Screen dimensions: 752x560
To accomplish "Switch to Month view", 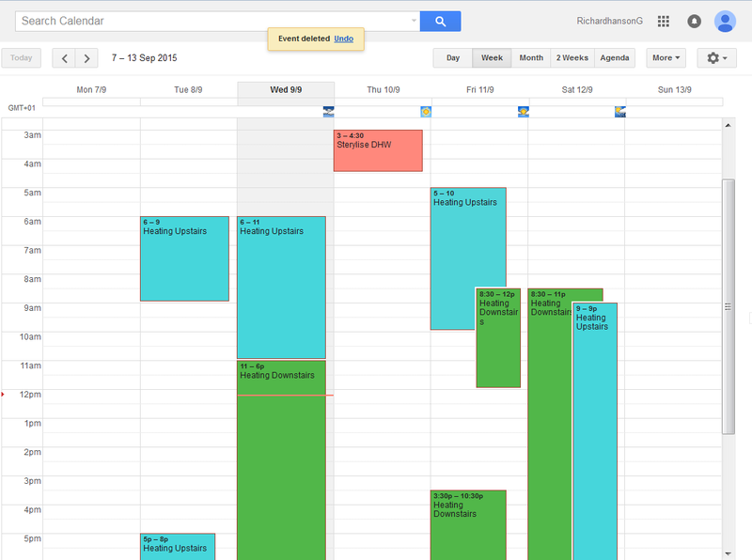I will point(531,58).
